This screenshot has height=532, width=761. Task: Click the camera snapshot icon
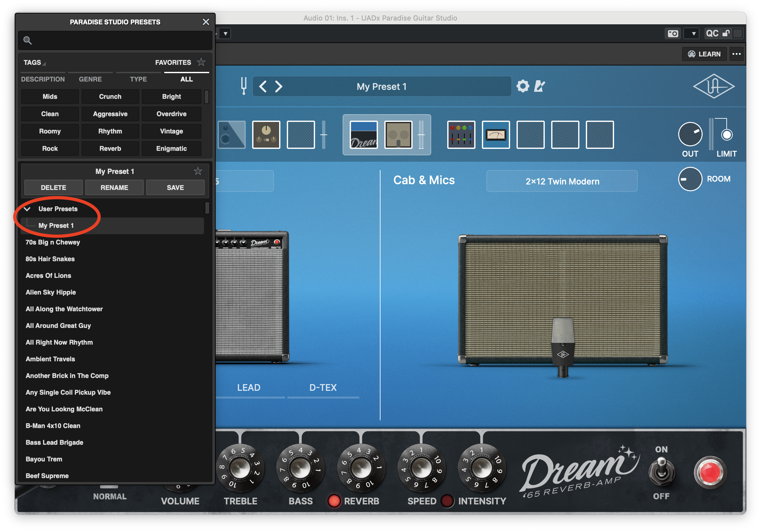673,33
